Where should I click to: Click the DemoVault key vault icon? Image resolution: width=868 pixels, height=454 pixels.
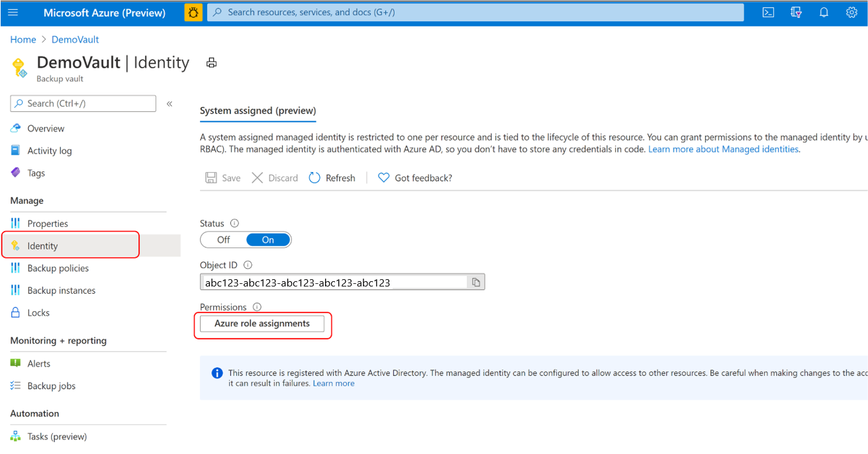point(20,68)
